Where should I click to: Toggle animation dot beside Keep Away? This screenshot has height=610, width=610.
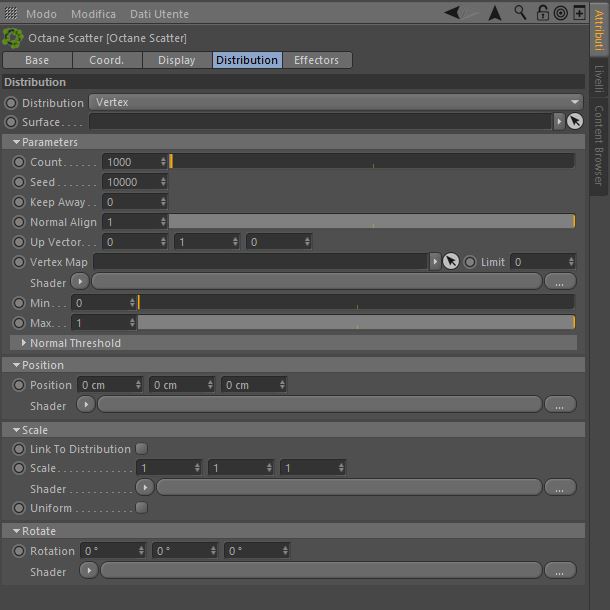coord(19,202)
